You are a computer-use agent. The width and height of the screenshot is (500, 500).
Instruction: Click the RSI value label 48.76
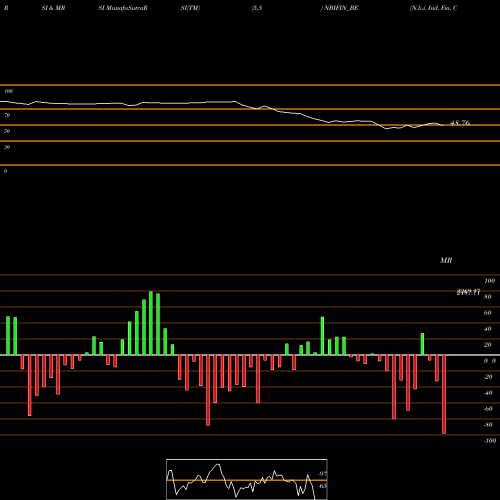tap(460, 123)
